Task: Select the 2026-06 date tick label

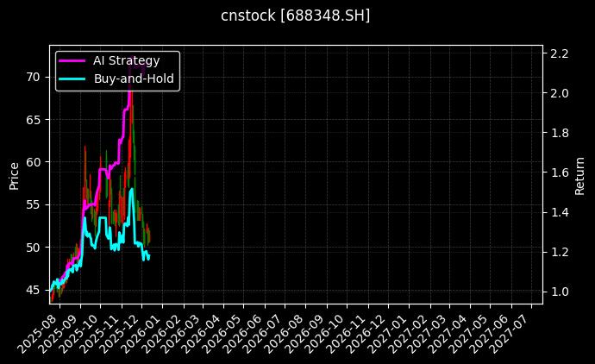Action: click(243, 331)
